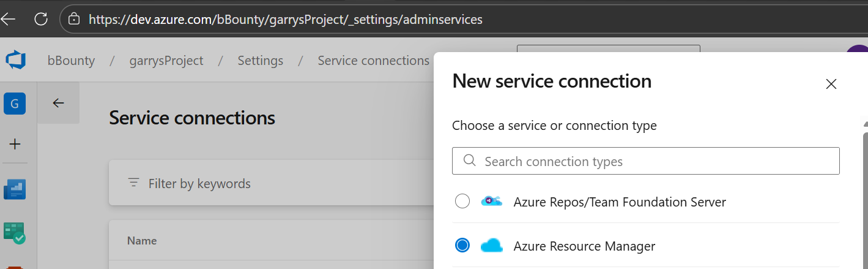The image size is (868, 269).
Task: Click the plus icon in sidebar
Action: coord(15,144)
